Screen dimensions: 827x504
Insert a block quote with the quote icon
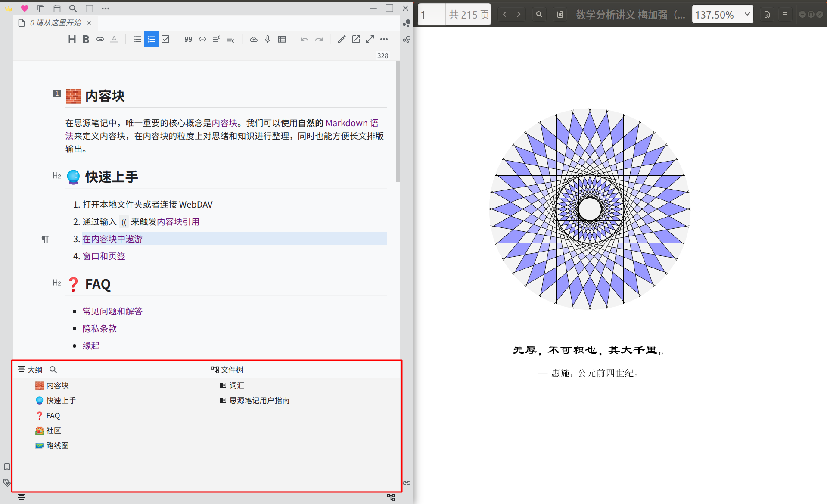coord(188,39)
